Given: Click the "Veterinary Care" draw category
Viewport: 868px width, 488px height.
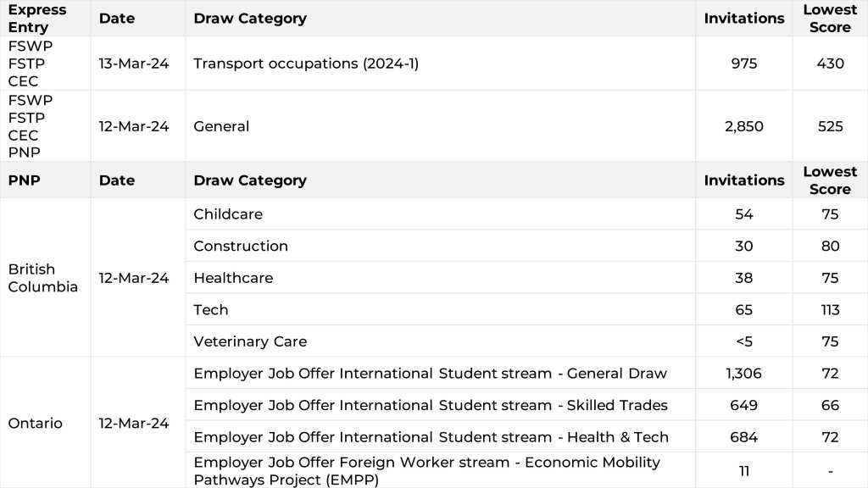Looking at the screenshot, I should pos(250,341).
